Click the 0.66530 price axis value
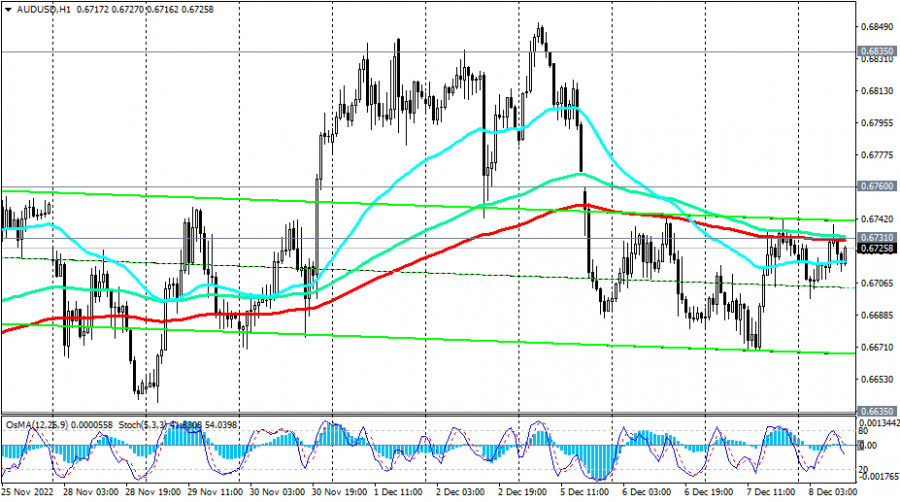Viewport: 900px width, 502px height. pyautogui.click(x=875, y=380)
